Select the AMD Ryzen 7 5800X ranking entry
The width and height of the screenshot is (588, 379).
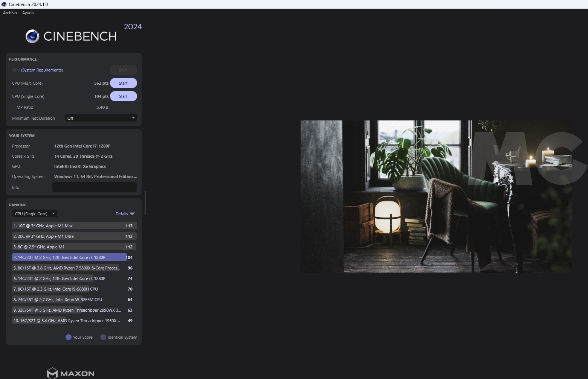pos(68,268)
